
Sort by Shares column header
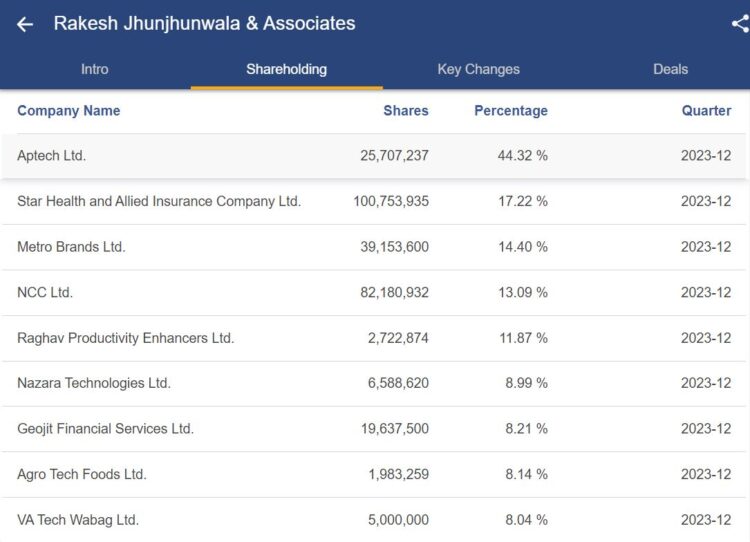[406, 111]
